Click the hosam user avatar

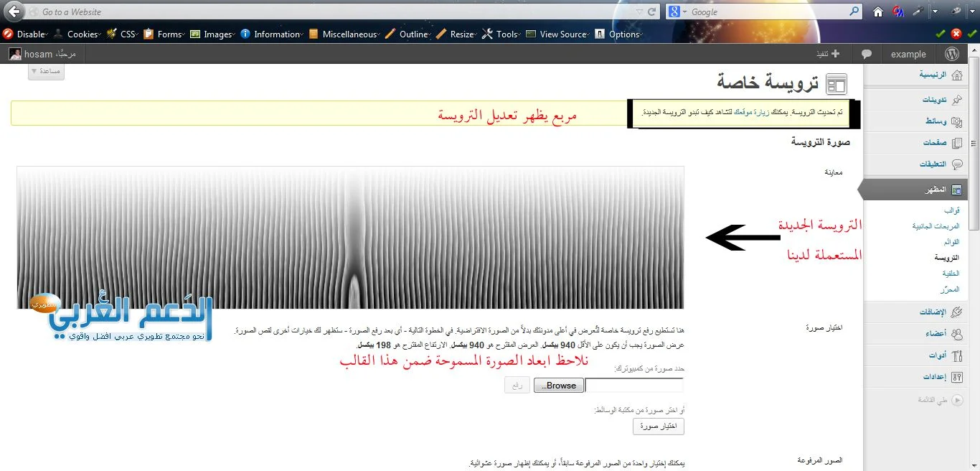click(x=15, y=54)
